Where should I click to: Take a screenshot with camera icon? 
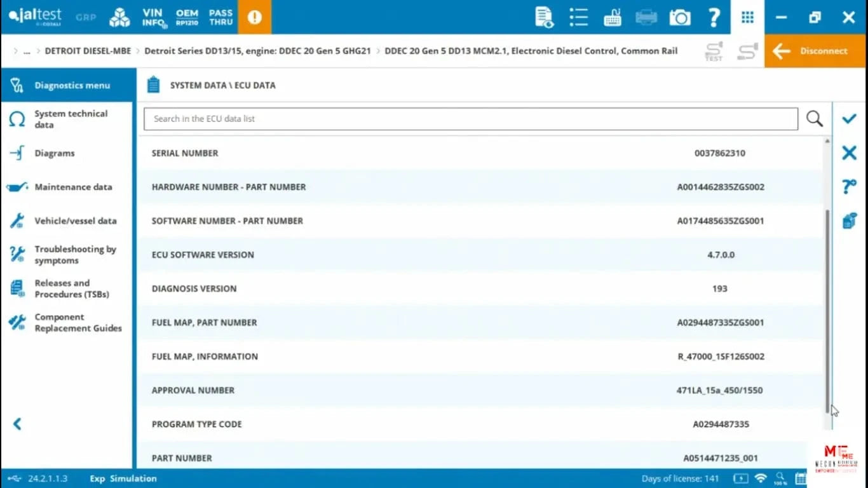[x=680, y=17]
